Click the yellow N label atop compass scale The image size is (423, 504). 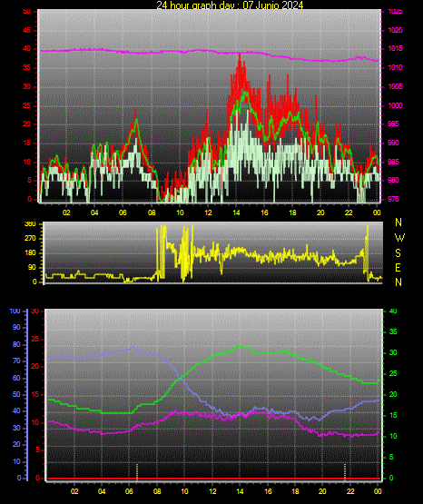point(398,222)
